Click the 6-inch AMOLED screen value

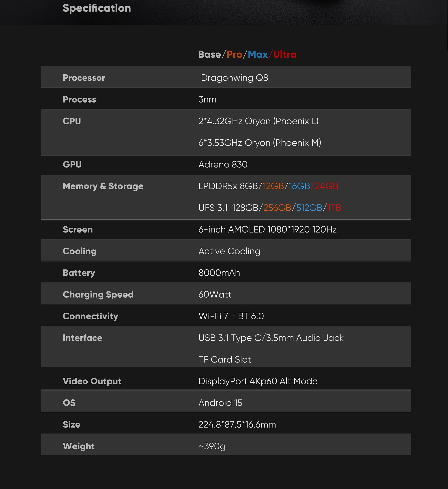(267, 229)
